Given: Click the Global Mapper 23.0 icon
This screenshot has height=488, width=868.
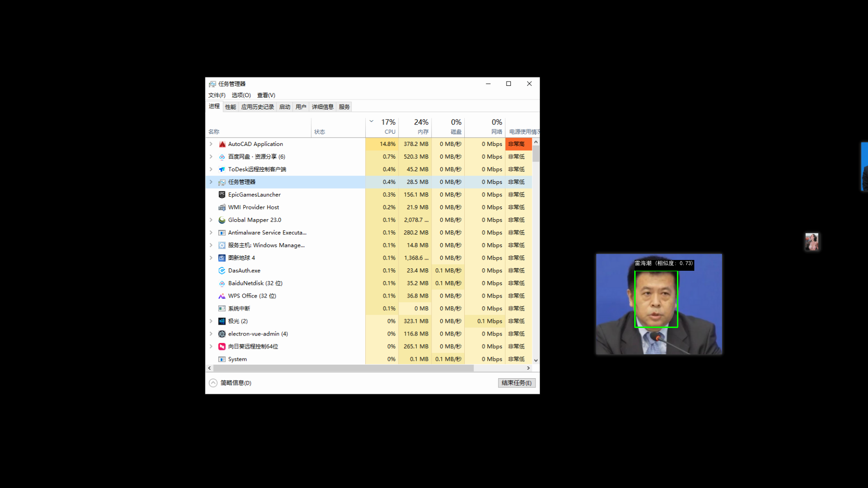Looking at the screenshot, I should point(222,220).
